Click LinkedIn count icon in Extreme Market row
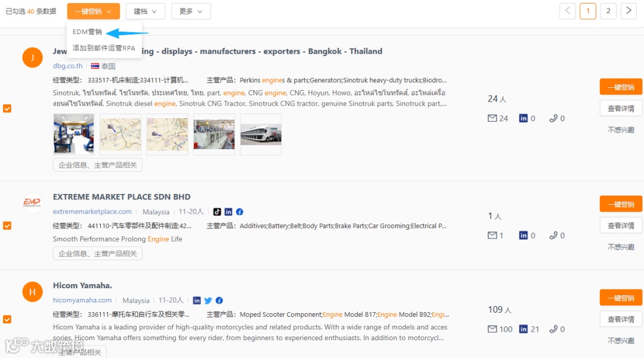This screenshot has height=358, width=644. [524, 236]
